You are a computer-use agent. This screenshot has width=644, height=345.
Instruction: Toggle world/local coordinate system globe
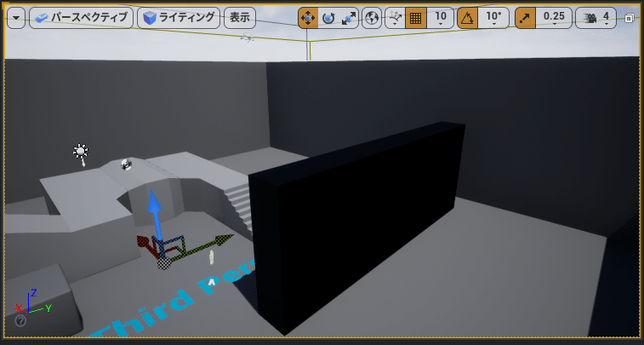[x=372, y=18]
